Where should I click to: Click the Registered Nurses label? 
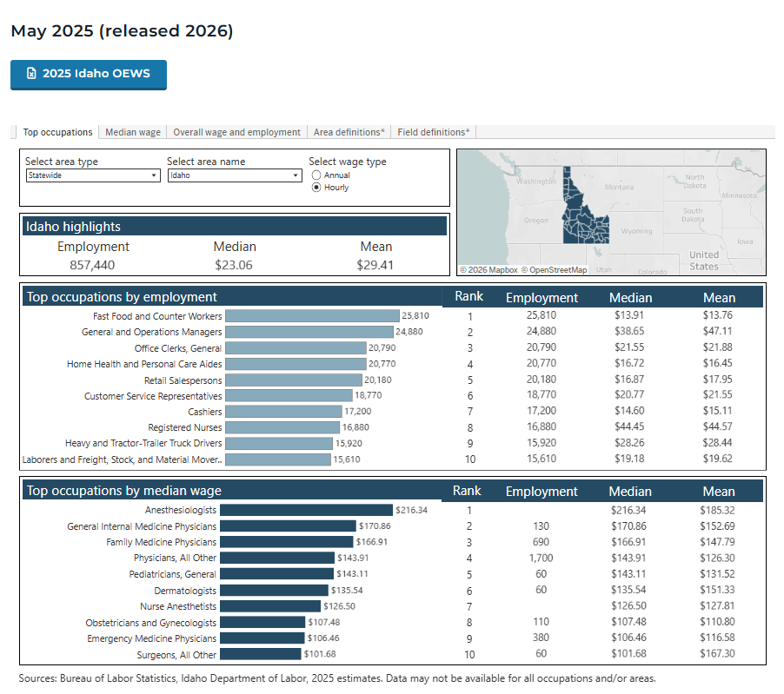tap(185, 427)
